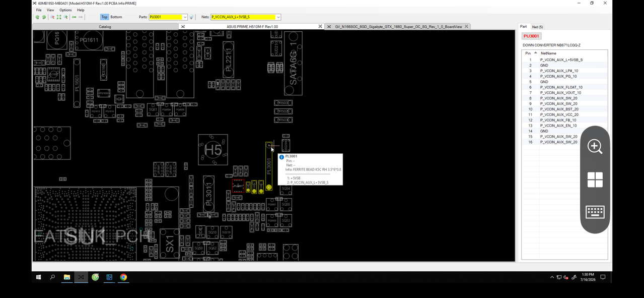Open the floating magnifier zoom button

[x=595, y=147]
